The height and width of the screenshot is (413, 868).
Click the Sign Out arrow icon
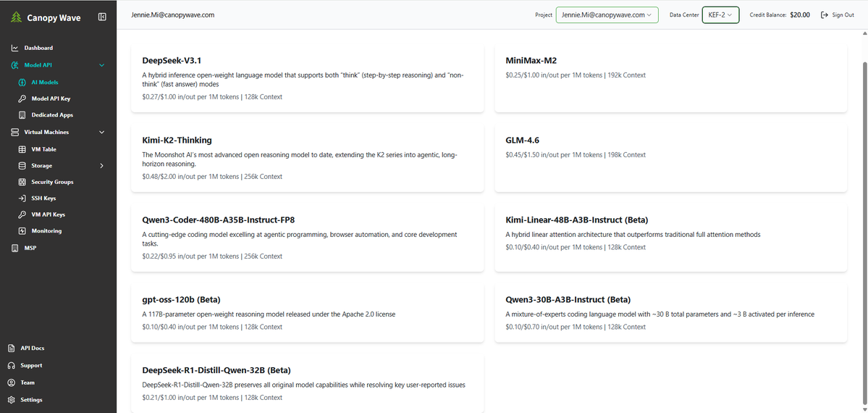tap(825, 15)
